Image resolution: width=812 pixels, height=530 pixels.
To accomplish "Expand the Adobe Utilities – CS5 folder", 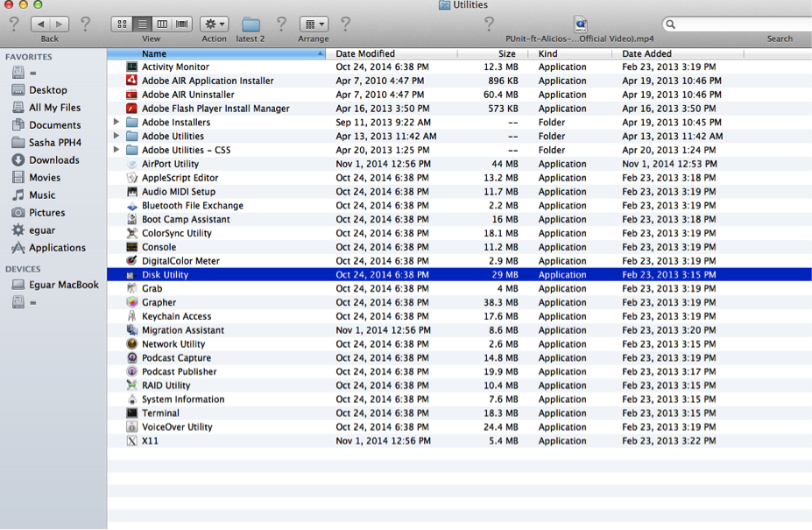I will 117,150.
